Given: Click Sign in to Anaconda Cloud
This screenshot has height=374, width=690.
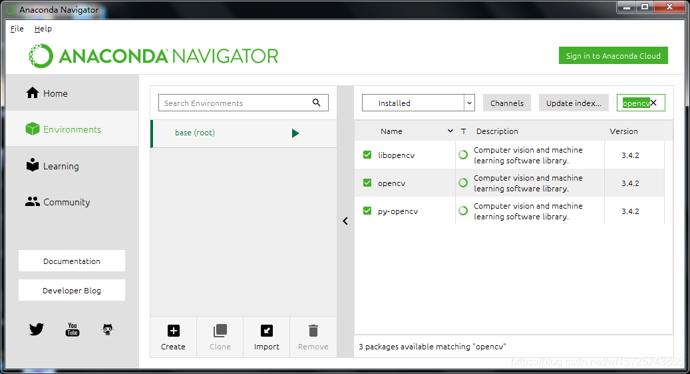Looking at the screenshot, I should tap(613, 56).
